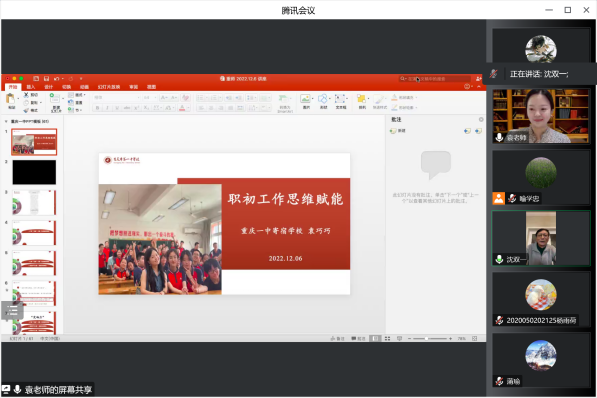Click the Slide Show view icon in status bar
This screenshot has width=597, height=398.
399,338
